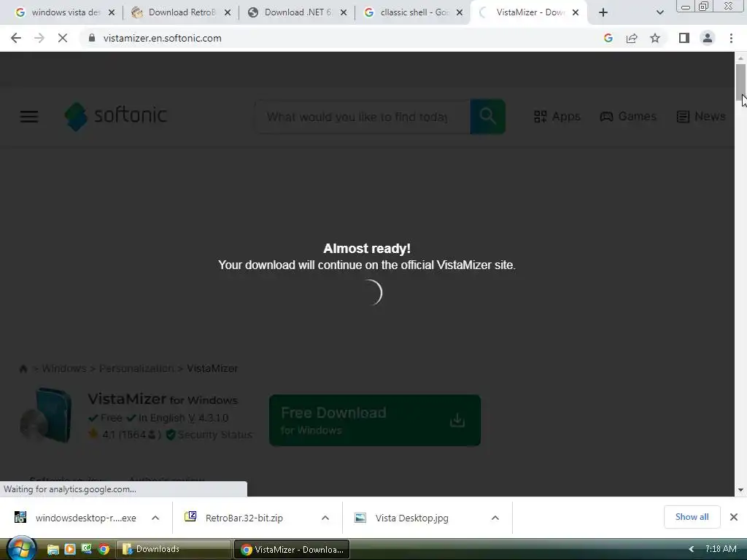Close the downloads bar
This screenshot has height=560, width=747.
click(734, 517)
